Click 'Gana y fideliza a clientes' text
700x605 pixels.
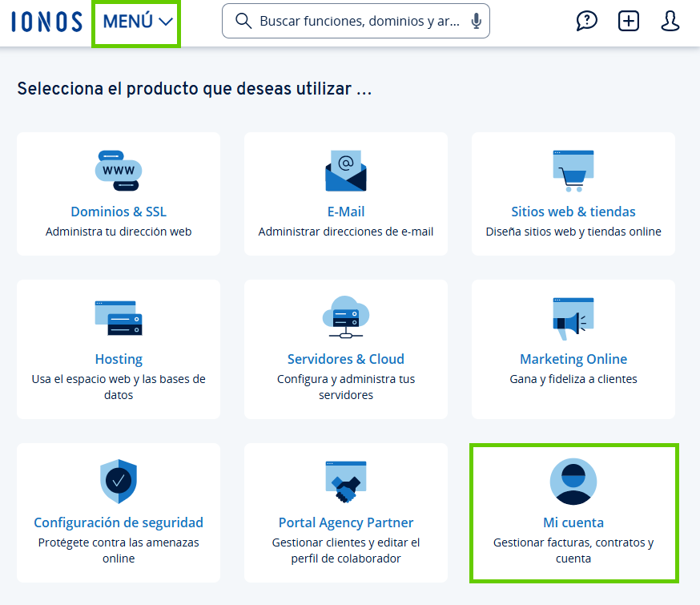pyautogui.click(x=573, y=379)
